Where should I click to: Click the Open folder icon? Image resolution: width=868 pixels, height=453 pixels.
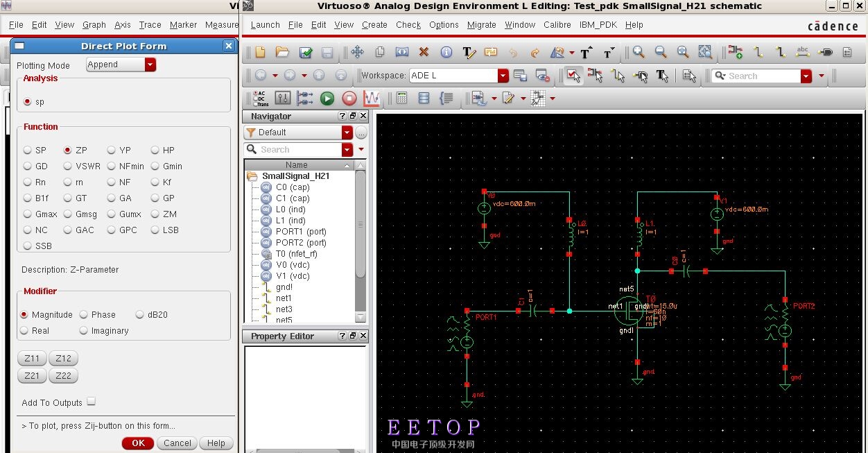coord(282,52)
